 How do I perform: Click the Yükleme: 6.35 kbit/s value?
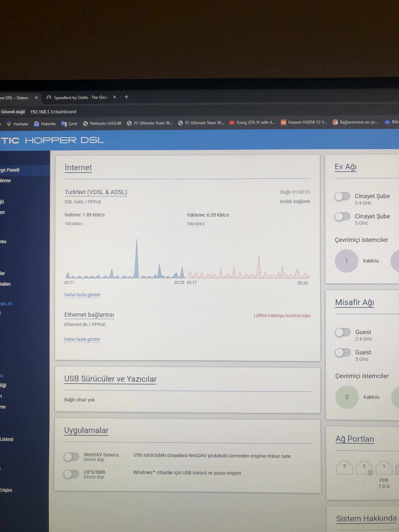coord(208,215)
